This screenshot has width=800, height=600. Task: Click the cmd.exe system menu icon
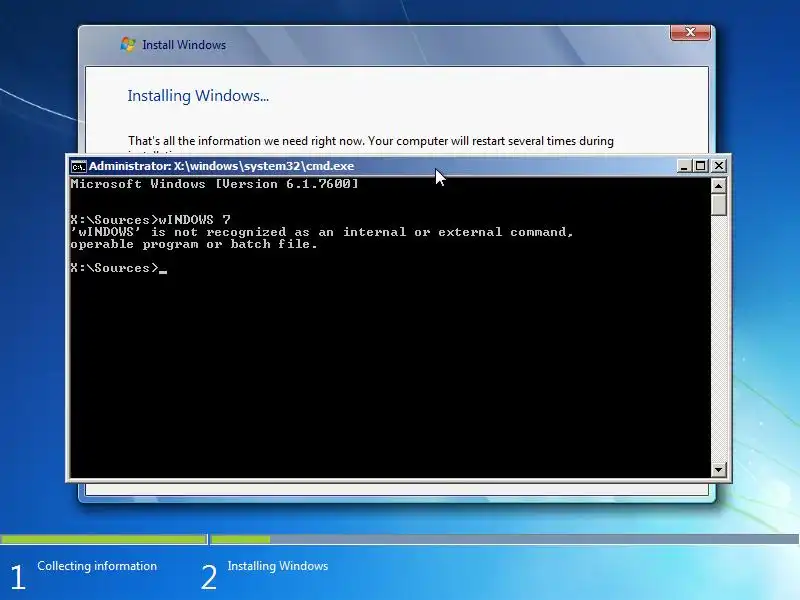tap(79, 166)
